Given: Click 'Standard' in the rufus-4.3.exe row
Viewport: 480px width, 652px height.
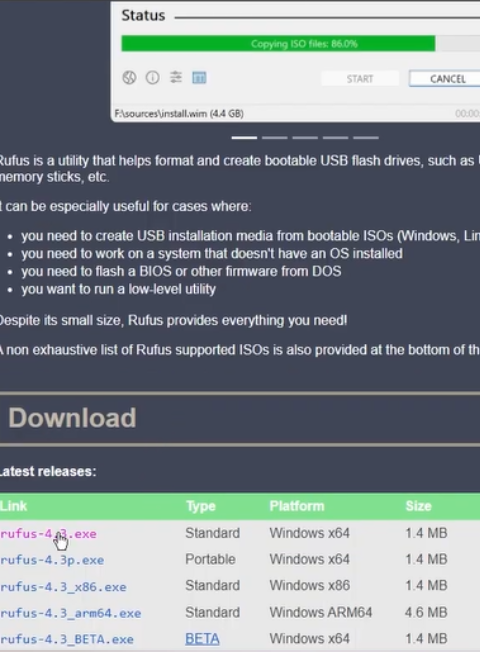Looking at the screenshot, I should coord(213,533).
